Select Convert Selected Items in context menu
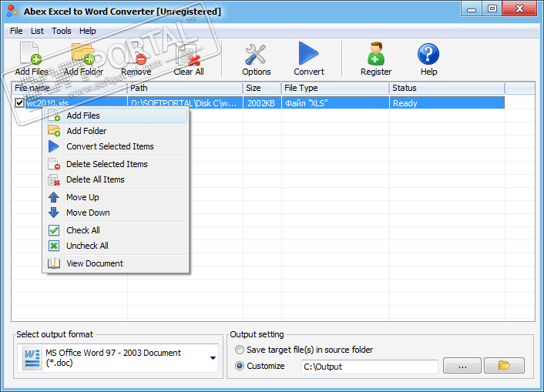 (x=116, y=146)
